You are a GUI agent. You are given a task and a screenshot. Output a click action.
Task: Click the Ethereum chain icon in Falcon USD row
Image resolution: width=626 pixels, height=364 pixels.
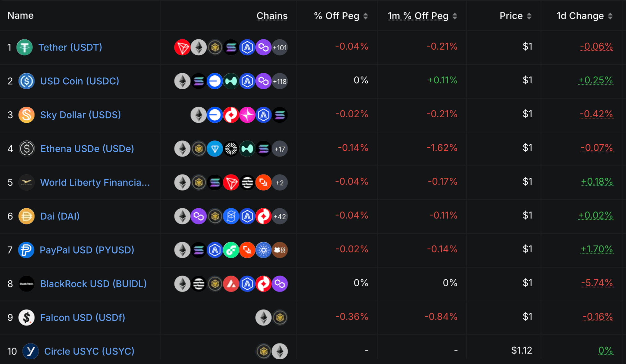coord(263,317)
